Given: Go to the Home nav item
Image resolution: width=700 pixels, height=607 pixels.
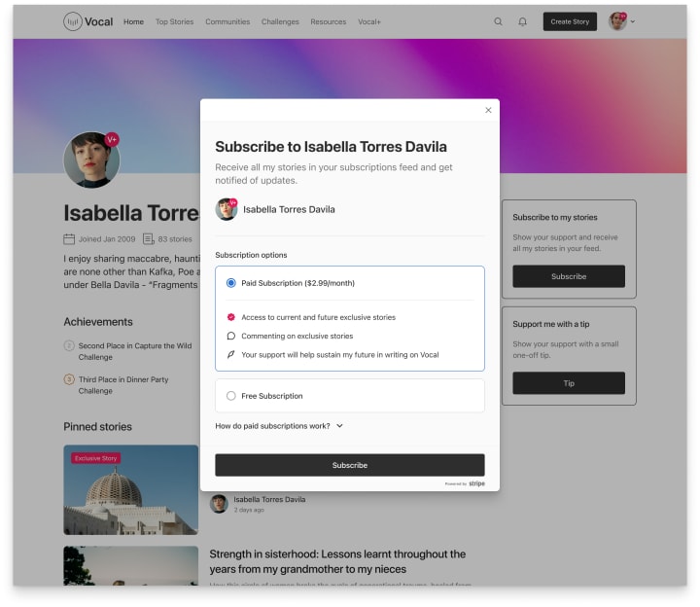Looking at the screenshot, I should (x=133, y=21).
